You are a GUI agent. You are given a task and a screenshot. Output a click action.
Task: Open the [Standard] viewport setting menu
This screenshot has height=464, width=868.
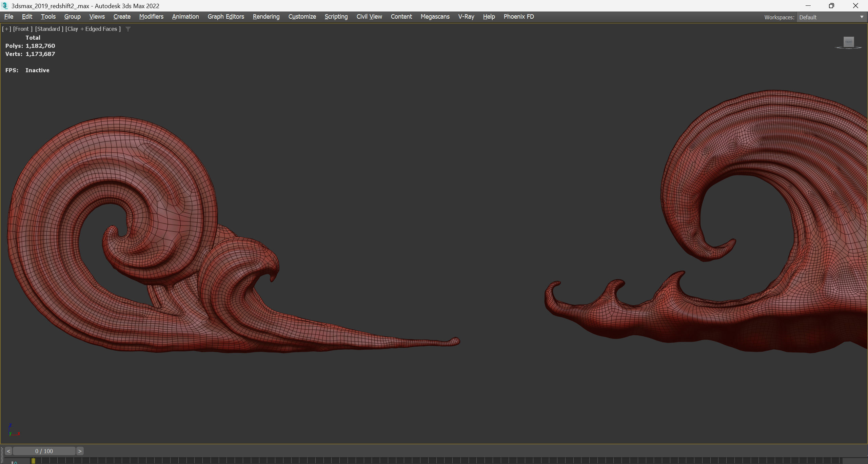point(49,29)
